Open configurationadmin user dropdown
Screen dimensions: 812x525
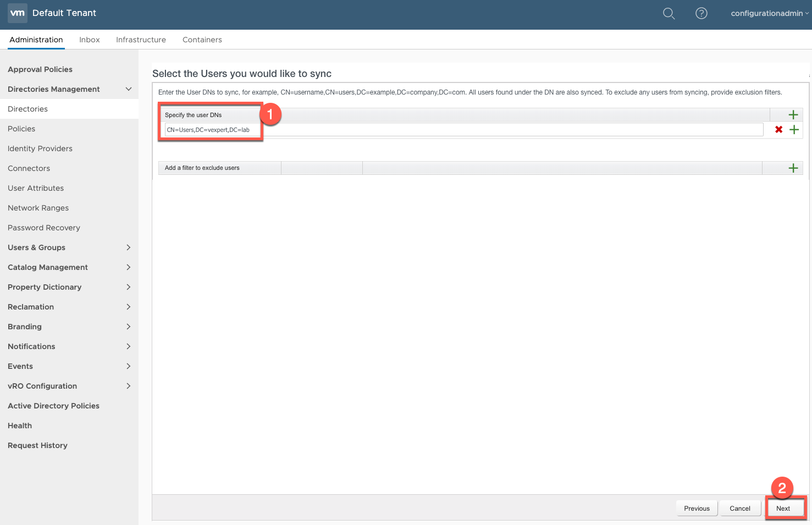click(770, 13)
